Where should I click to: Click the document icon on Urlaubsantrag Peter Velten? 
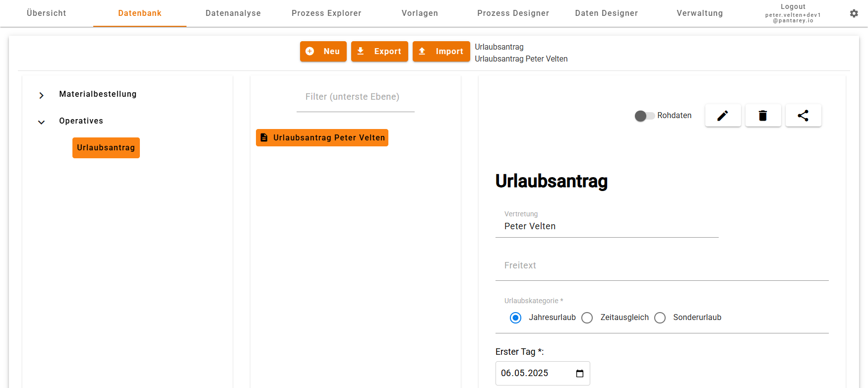pyautogui.click(x=264, y=138)
